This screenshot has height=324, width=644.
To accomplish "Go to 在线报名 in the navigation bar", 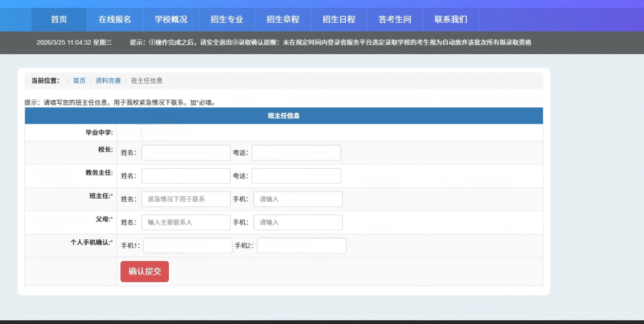I will tap(114, 19).
